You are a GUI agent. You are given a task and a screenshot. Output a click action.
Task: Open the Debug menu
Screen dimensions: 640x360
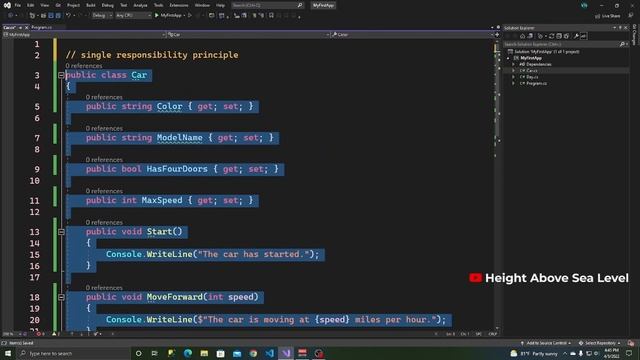pyautogui.click(x=107, y=5)
